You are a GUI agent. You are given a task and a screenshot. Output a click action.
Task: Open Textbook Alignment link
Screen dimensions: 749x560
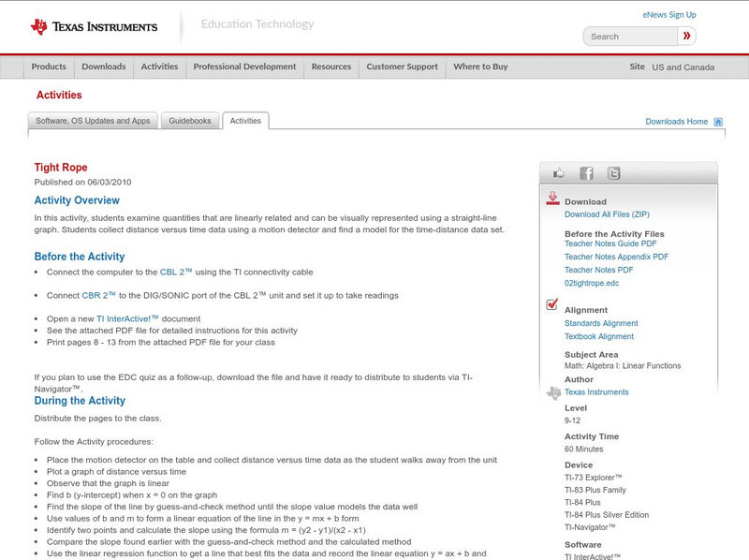click(599, 337)
